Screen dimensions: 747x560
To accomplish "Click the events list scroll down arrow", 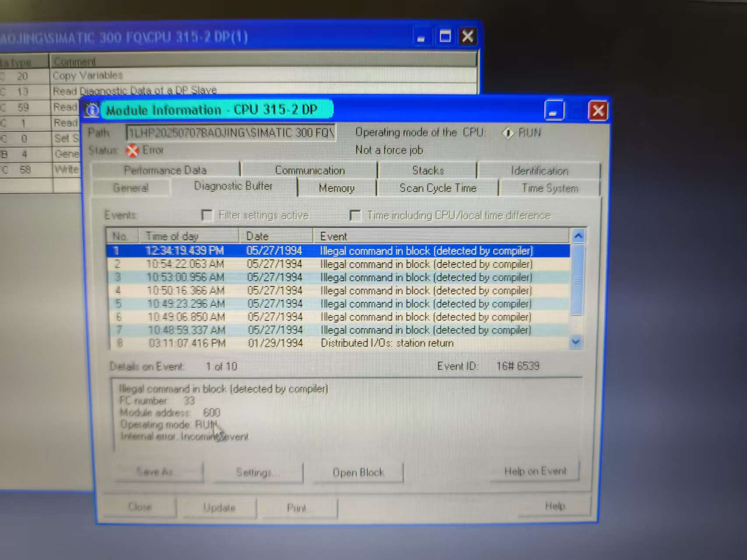I will coord(576,342).
